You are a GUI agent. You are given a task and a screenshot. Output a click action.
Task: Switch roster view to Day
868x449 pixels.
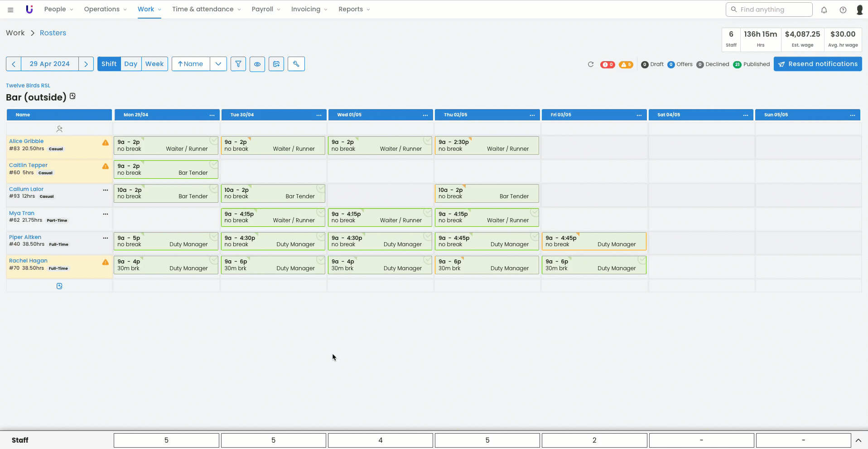[x=131, y=64]
